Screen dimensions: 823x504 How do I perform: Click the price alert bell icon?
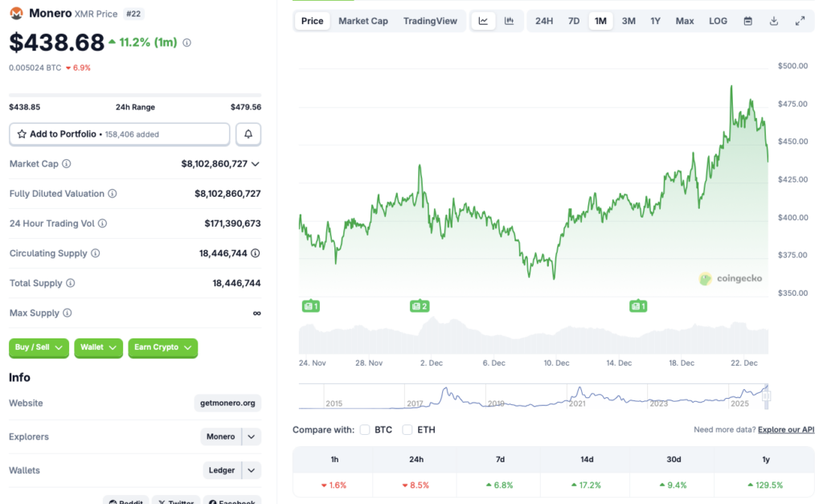248,133
